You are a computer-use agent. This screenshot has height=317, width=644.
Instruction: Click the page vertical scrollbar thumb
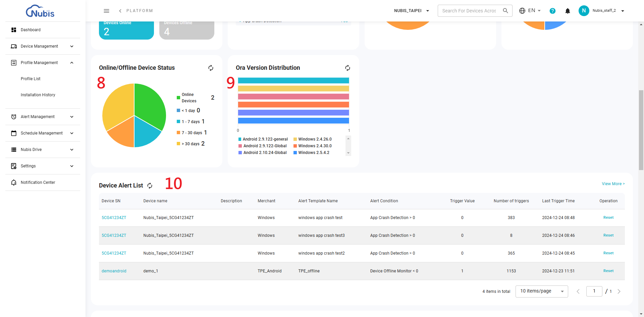[x=641, y=130]
